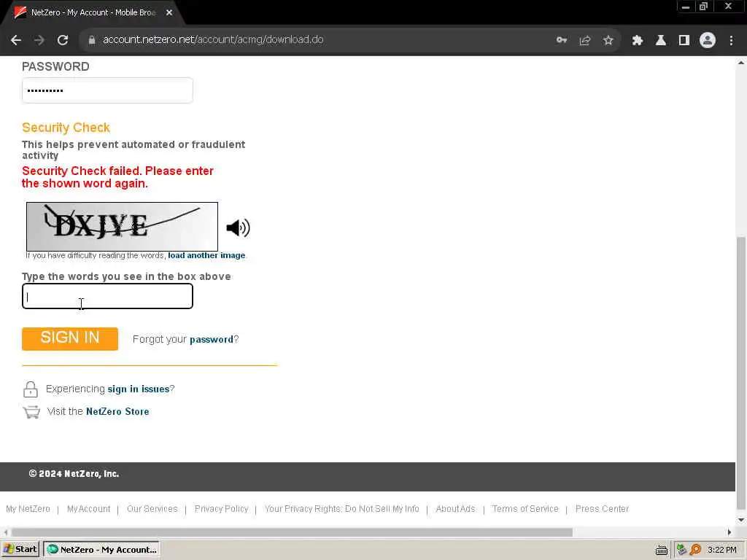The height and width of the screenshot is (560, 747).
Task: Click the vertical scrollbar down arrow
Action: coord(741,519)
